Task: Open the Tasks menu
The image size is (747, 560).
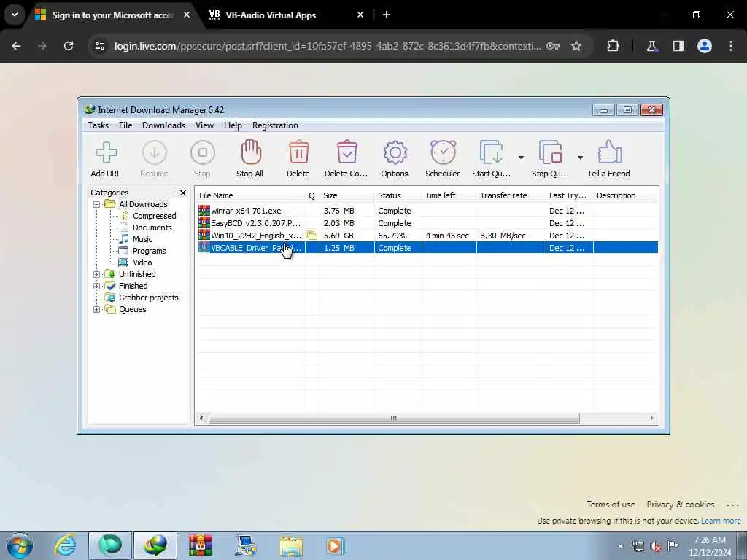Action: click(x=98, y=125)
